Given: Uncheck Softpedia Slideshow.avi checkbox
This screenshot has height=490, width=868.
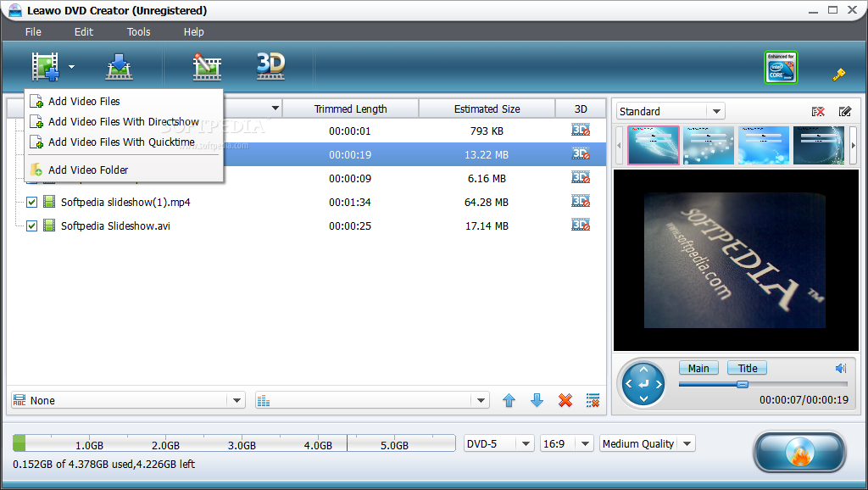Looking at the screenshot, I should [x=31, y=226].
